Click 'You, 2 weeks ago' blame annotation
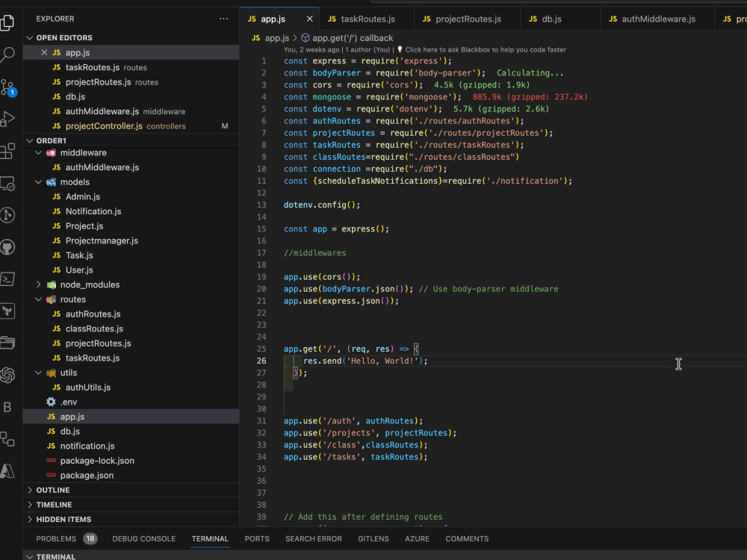Image resolution: width=747 pixels, height=560 pixels. [x=311, y=49]
